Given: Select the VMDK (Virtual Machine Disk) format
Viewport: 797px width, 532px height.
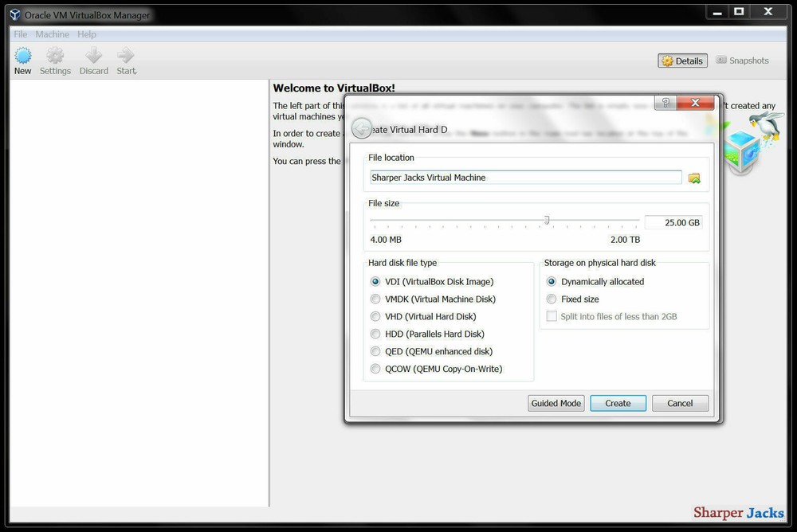Looking at the screenshot, I should tap(375, 299).
